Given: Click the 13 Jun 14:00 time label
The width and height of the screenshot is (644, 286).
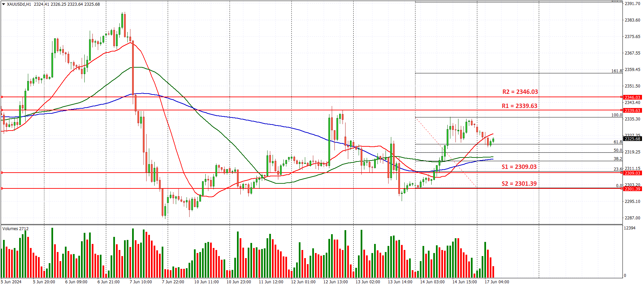Looking at the screenshot, I should point(400,282).
